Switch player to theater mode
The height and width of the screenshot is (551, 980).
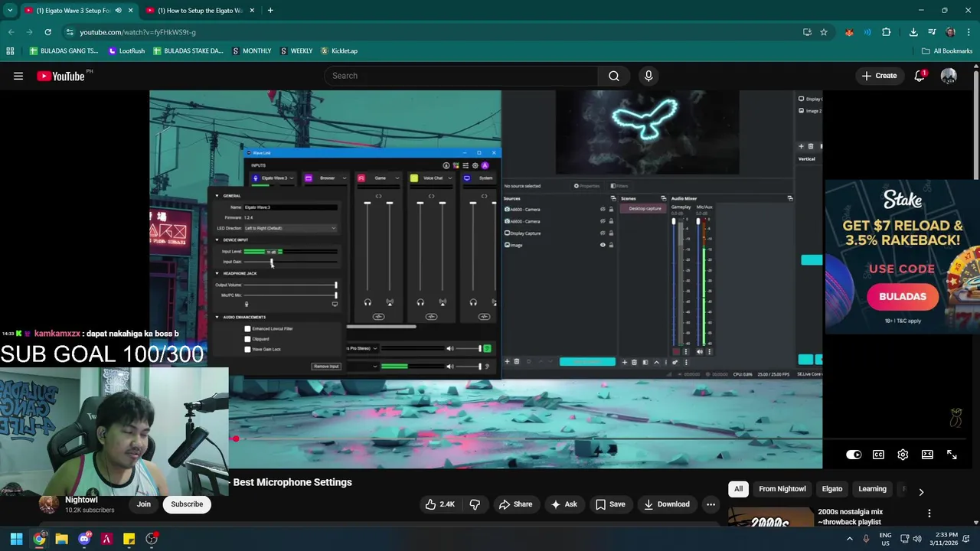927,455
